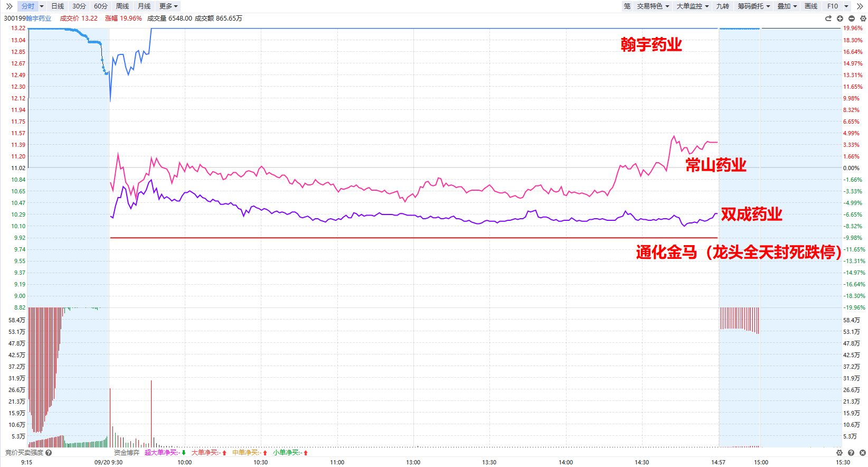The image size is (868, 467).
Task: Toggle the 中单净买 indicator line
Action: click(x=250, y=453)
